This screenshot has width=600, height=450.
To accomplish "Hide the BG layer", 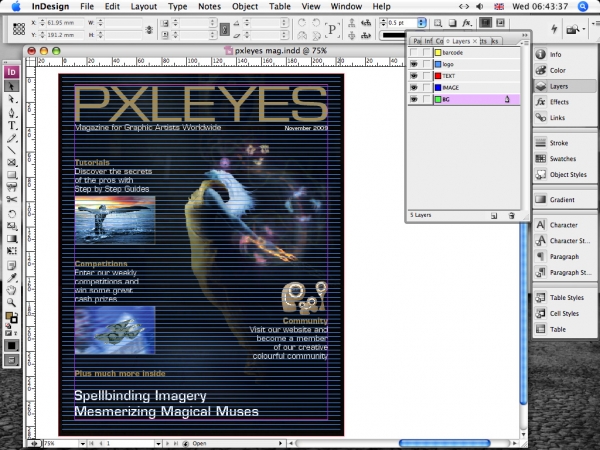I will coord(414,99).
